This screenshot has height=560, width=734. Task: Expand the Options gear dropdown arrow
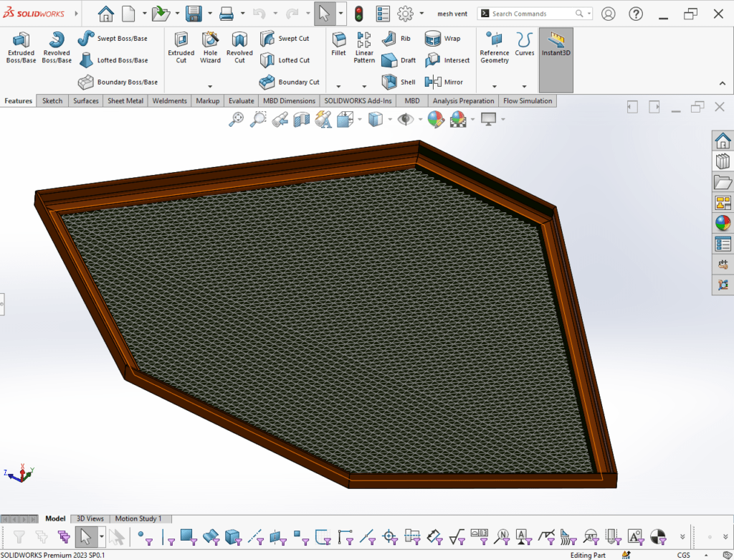(x=421, y=14)
